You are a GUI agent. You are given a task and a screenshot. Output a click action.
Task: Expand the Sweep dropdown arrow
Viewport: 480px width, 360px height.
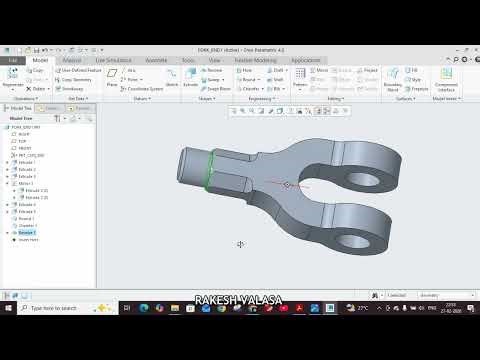(223, 80)
